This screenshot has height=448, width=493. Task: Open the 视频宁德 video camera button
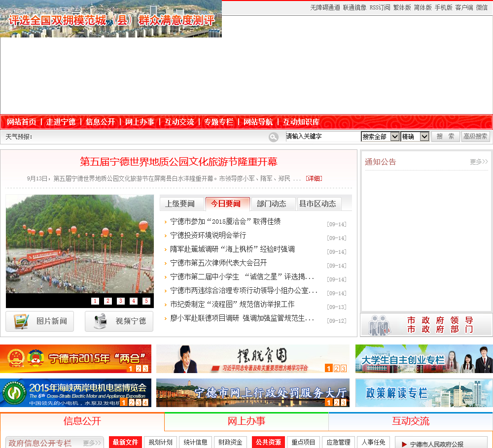(119, 321)
